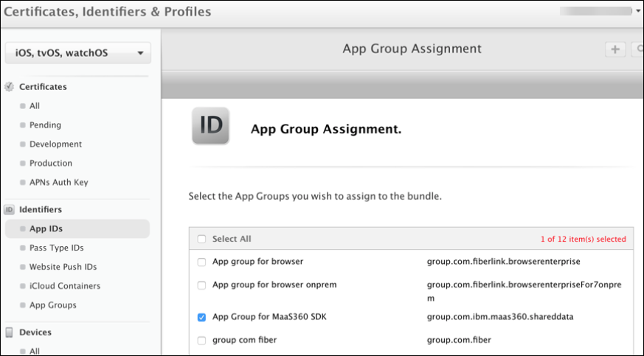Open APNs Auth Key item
644x356 pixels.
[x=59, y=182]
